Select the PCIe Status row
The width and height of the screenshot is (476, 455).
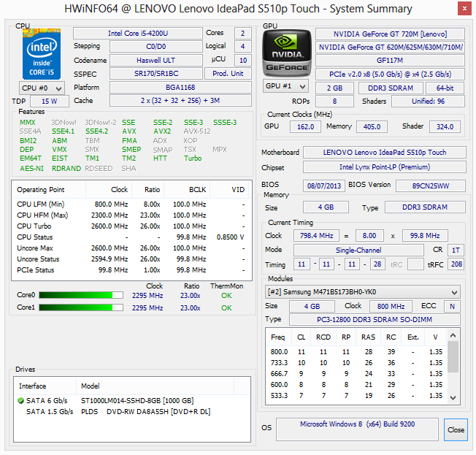click(131, 270)
